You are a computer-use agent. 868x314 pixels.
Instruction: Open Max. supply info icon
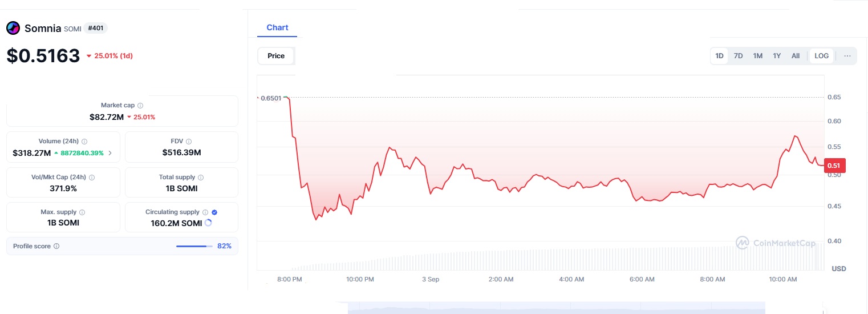click(x=82, y=212)
